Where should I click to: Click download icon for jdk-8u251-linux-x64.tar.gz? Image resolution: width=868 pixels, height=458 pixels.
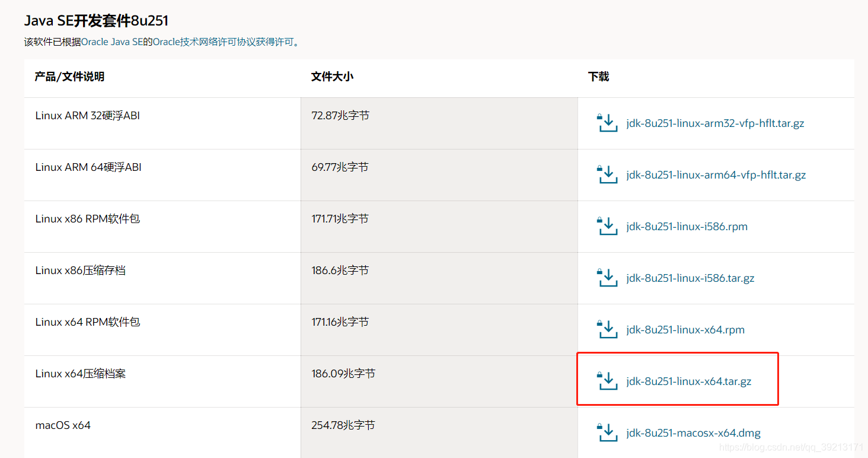pos(607,381)
